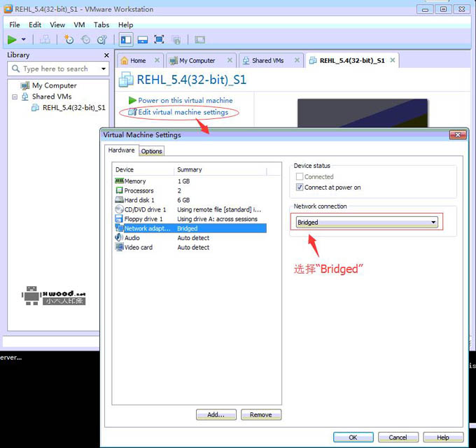Enter full screen mode icon
476x448 pixels.
pyautogui.click(x=159, y=39)
